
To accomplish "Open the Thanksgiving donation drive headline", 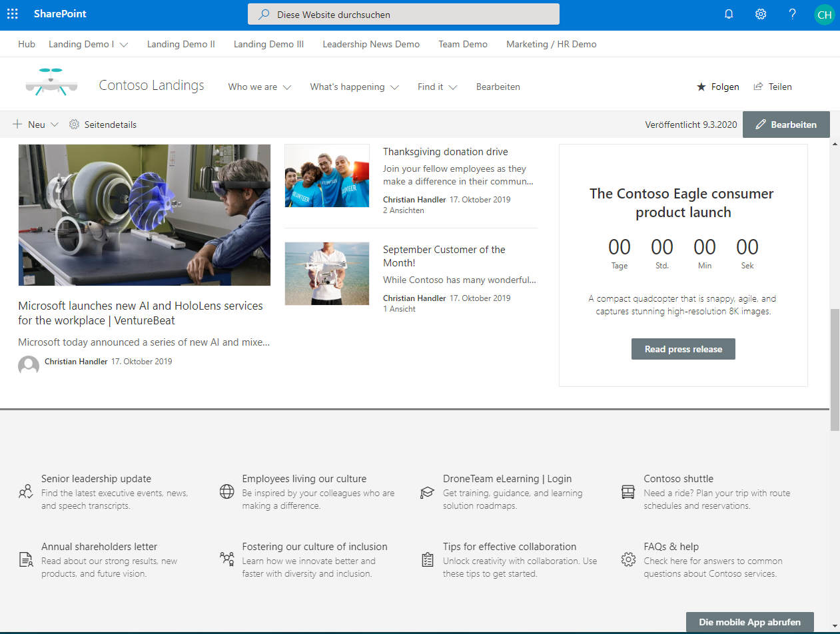I will 446,152.
